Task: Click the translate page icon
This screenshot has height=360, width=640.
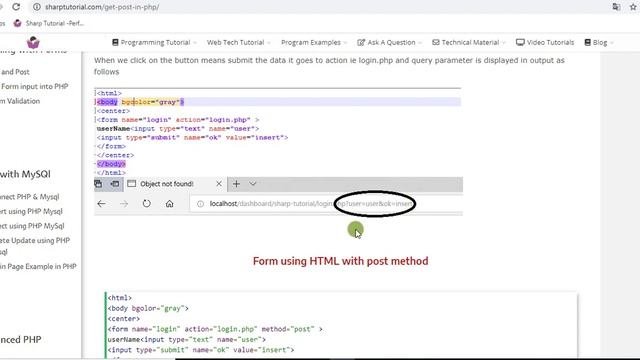Action: [616, 7]
